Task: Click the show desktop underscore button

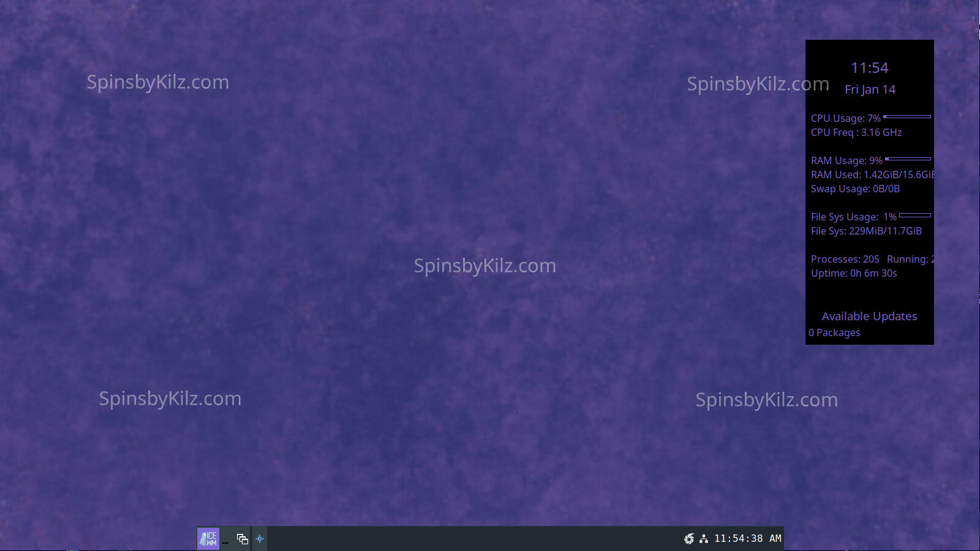Action: click(x=226, y=539)
